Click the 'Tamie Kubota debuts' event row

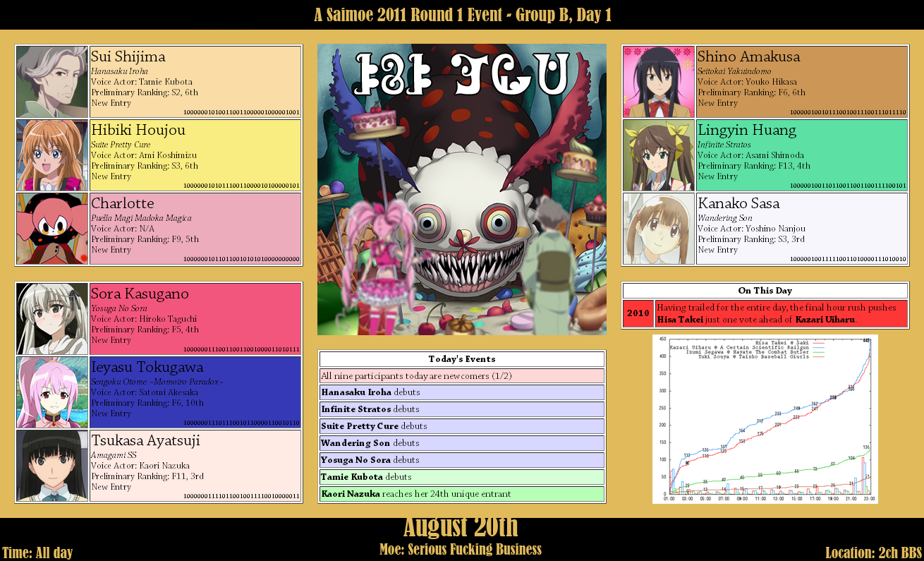pyautogui.click(x=462, y=477)
